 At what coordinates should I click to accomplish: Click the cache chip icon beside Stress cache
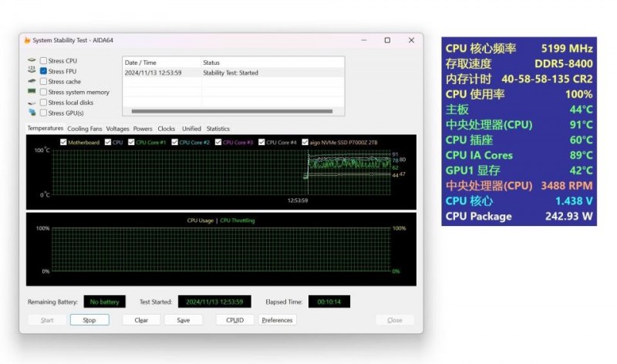(32, 82)
